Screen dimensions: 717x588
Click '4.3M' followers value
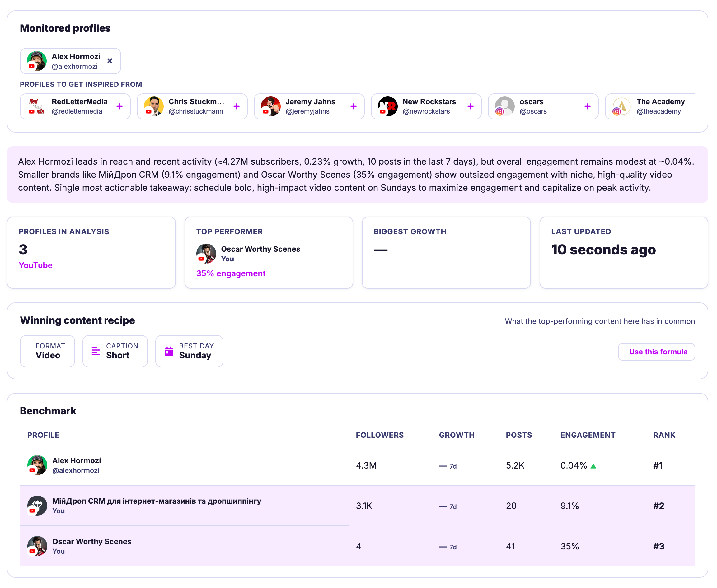[366, 465]
